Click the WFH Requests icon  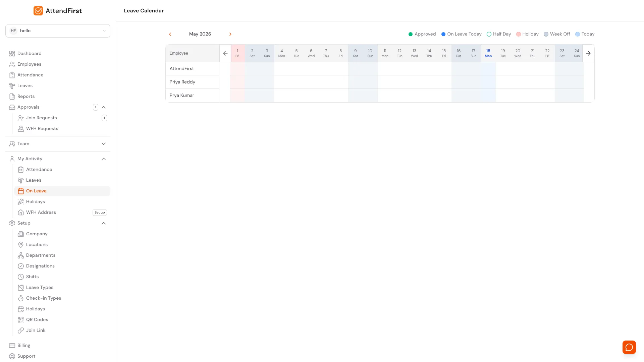tap(21, 129)
